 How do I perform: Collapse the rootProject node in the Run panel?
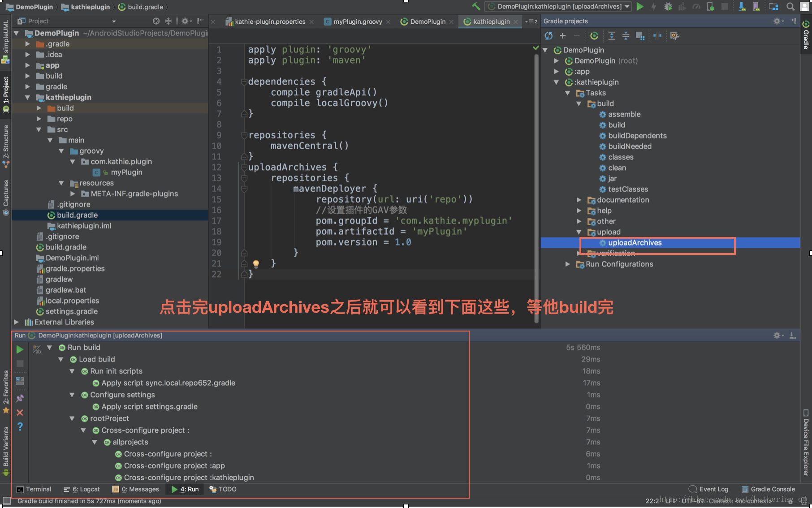[72, 418]
